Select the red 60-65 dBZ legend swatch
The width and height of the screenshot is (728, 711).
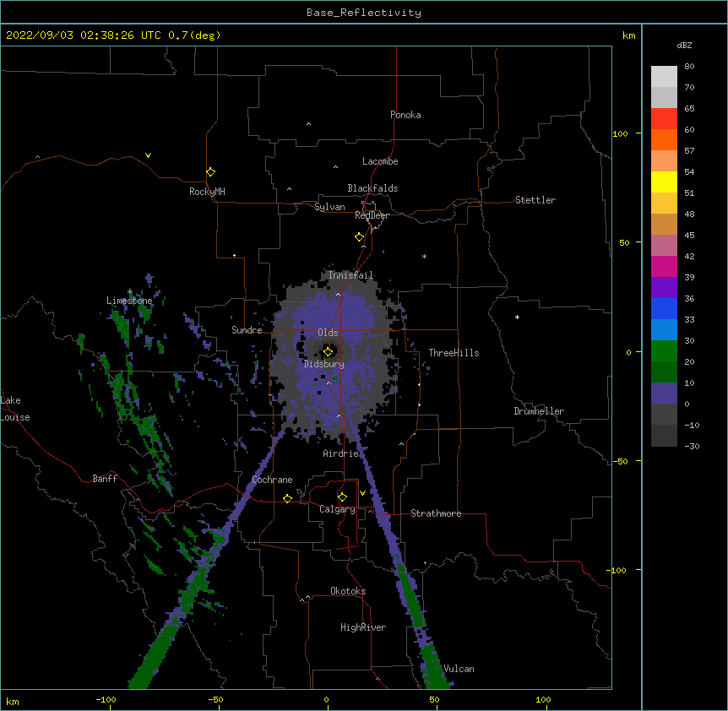pos(664,118)
